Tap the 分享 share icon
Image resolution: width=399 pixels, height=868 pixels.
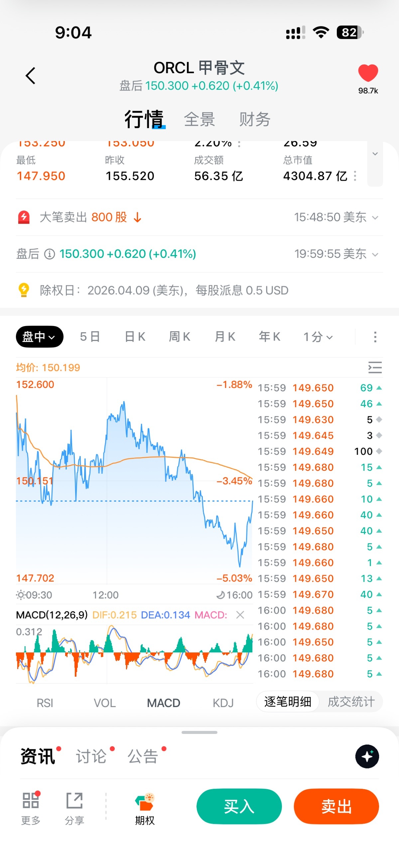coord(74,800)
